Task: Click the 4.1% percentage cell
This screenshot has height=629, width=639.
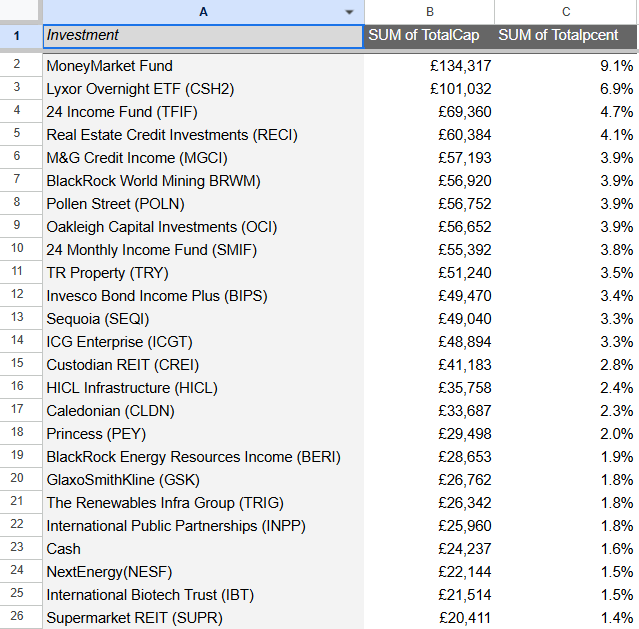Action: (566, 135)
